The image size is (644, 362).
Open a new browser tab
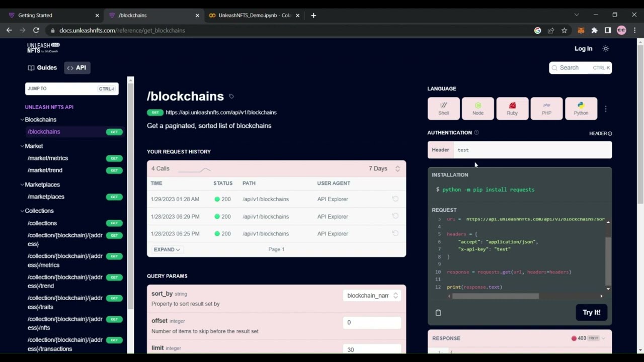click(313, 15)
